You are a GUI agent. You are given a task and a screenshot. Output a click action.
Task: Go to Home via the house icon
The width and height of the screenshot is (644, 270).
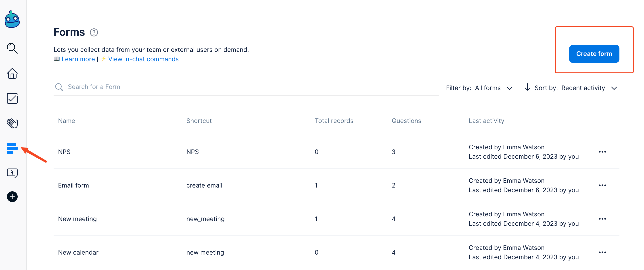point(12,73)
